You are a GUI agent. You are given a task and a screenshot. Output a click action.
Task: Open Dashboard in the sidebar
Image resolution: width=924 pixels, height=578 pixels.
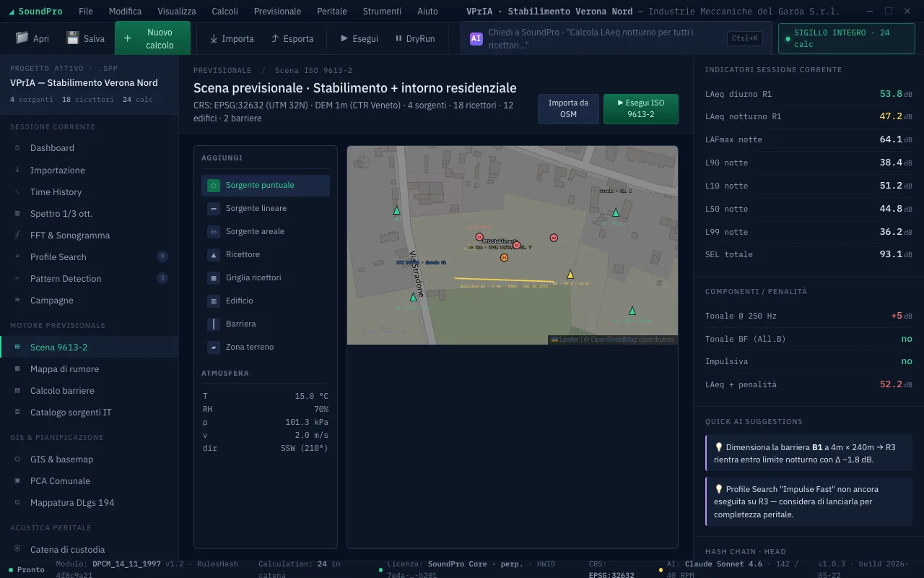[x=90, y=148]
